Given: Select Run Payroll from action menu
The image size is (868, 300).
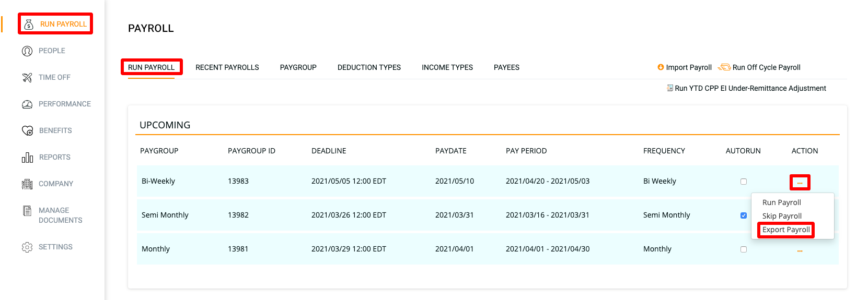Looking at the screenshot, I should 781,202.
